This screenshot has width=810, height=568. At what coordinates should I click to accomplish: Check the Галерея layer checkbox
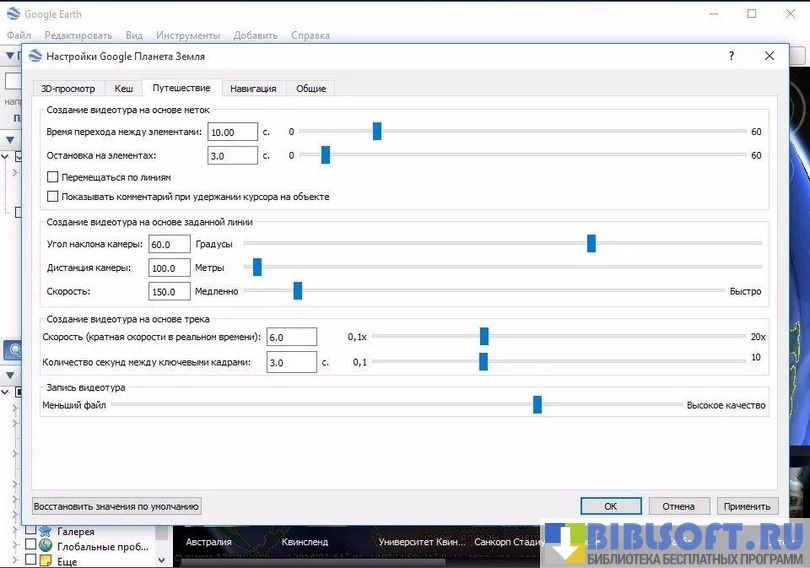point(30,531)
